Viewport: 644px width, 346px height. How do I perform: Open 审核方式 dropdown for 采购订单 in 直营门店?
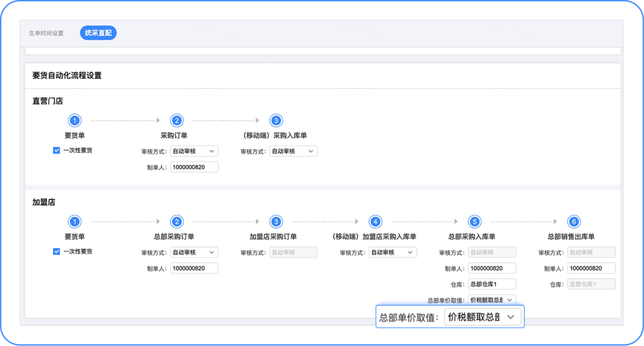tap(194, 151)
